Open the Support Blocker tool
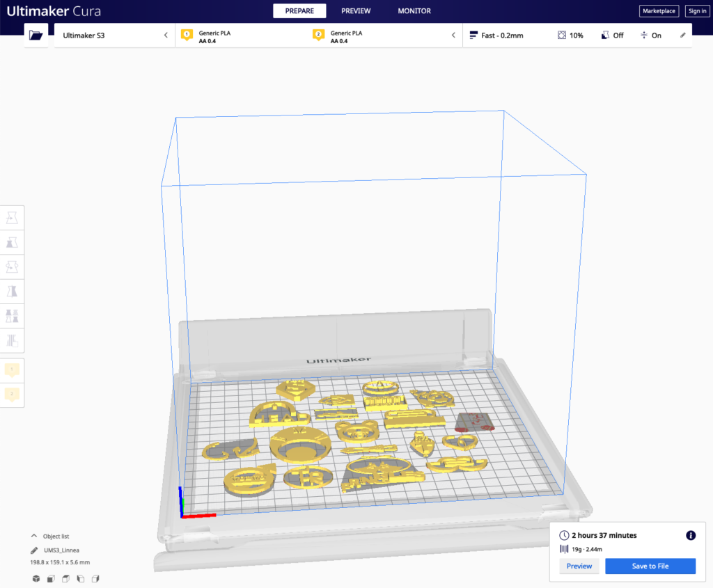Image resolution: width=713 pixels, height=588 pixels. pos(13,340)
